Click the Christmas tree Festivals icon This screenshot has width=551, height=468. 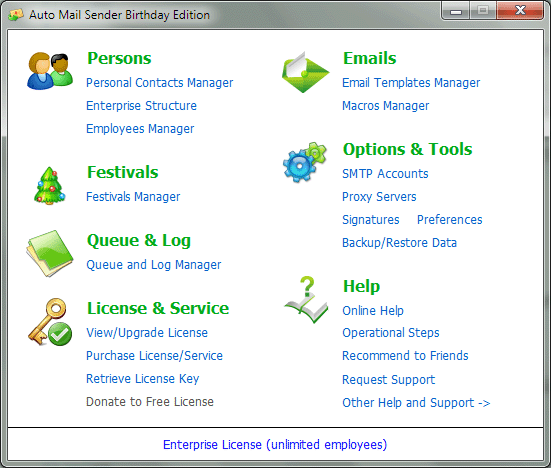[x=50, y=186]
